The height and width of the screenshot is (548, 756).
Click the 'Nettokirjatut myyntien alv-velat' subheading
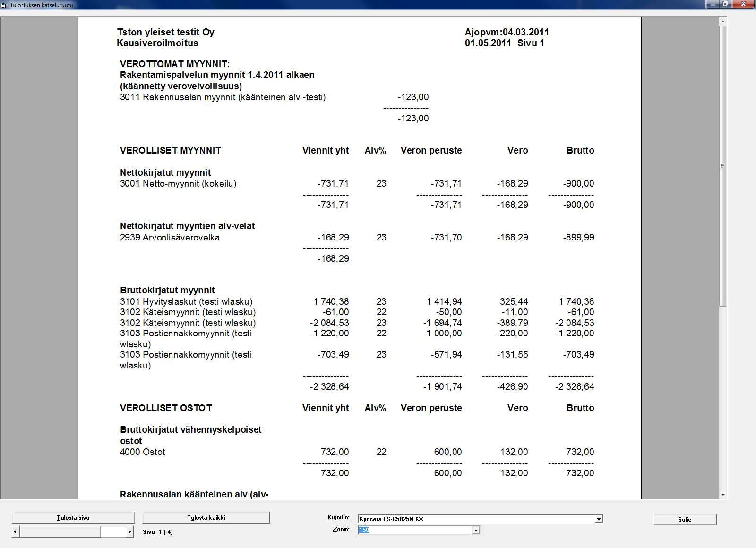click(188, 226)
